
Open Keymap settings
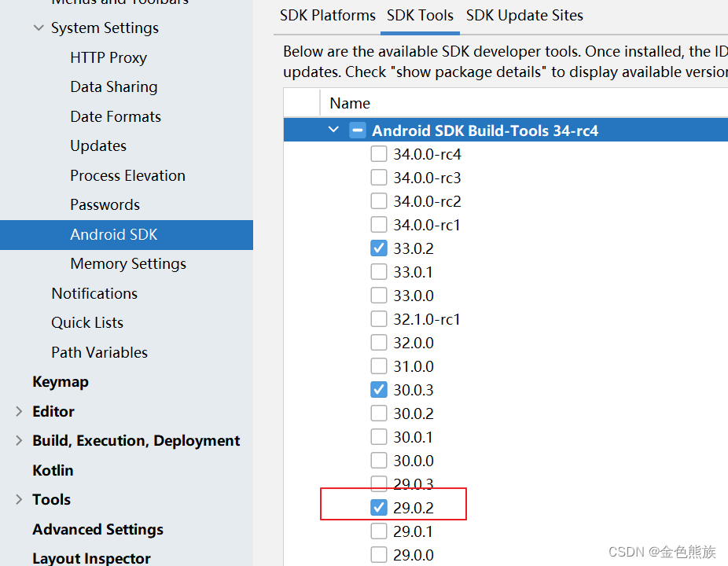click(61, 382)
